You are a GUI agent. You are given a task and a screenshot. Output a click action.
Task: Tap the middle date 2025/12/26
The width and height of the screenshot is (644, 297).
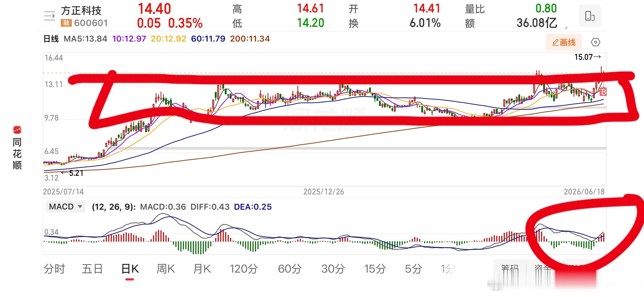(324, 192)
